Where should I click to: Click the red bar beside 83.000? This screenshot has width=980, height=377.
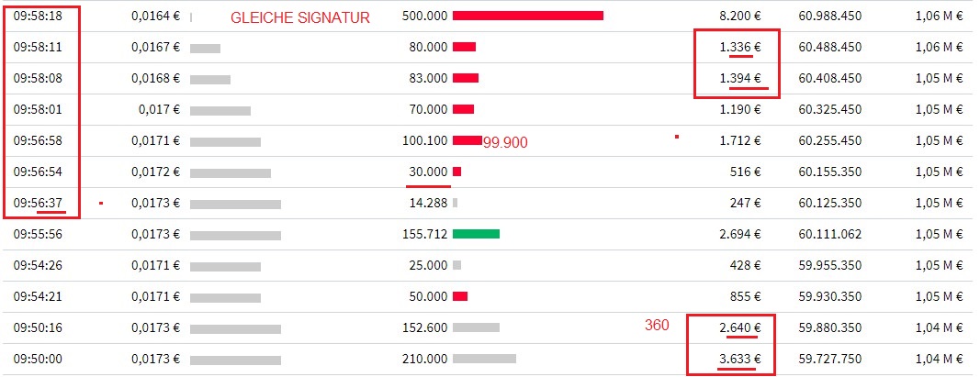[466, 78]
